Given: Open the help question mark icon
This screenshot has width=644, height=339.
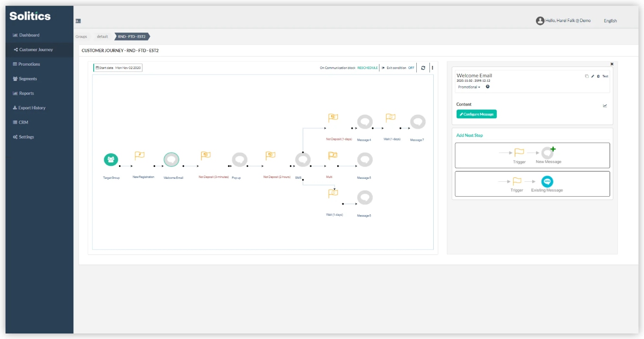Looking at the screenshot, I should [488, 86].
